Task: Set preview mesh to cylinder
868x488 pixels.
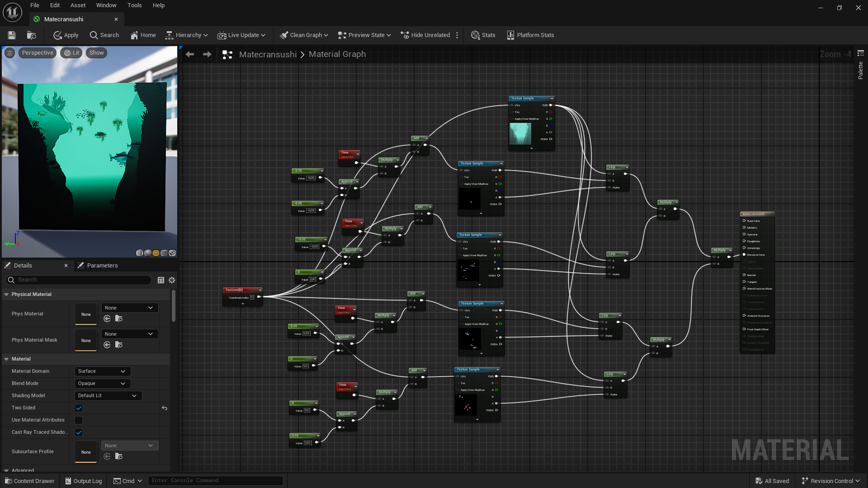Action: point(140,253)
